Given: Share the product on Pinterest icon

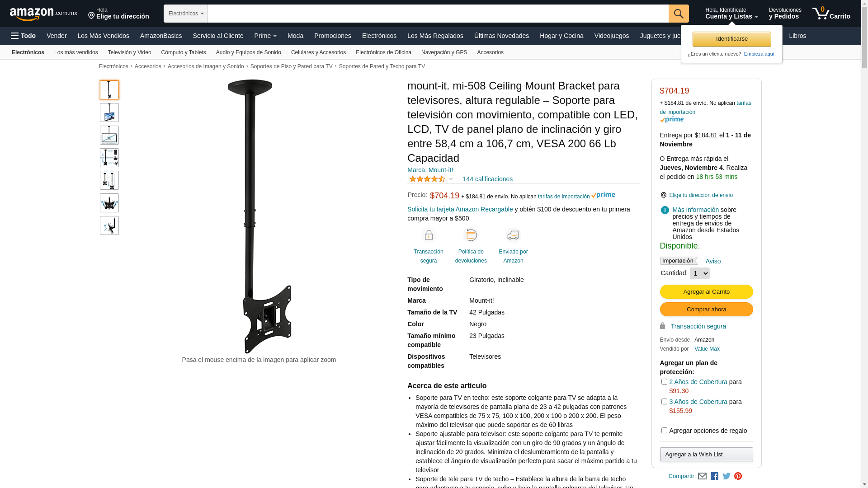Looking at the screenshot, I should (x=738, y=476).
